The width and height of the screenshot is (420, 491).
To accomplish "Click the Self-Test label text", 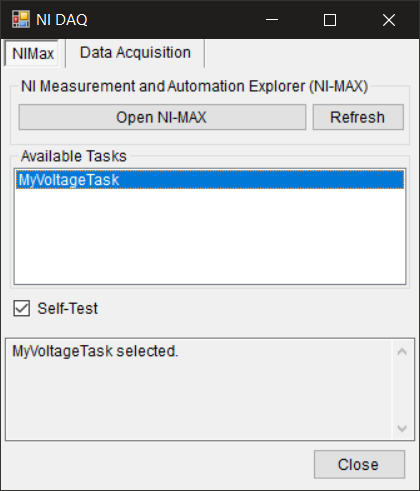I will pos(67,308).
